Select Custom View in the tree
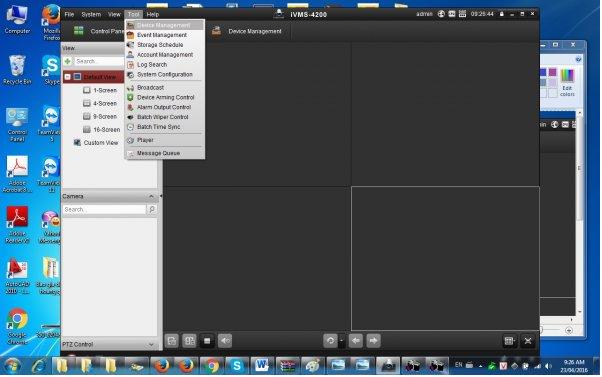Viewport: 602px width, 377px height. (96, 143)
